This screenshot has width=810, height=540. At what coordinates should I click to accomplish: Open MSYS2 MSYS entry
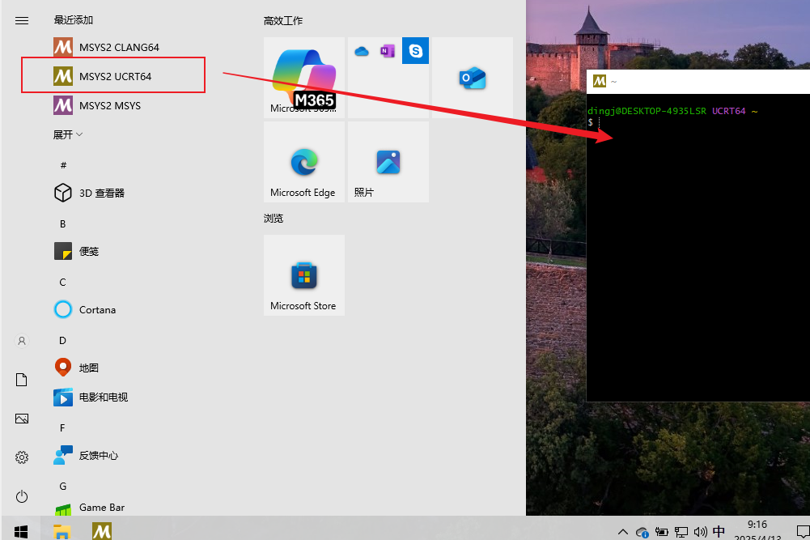(109, 105)
